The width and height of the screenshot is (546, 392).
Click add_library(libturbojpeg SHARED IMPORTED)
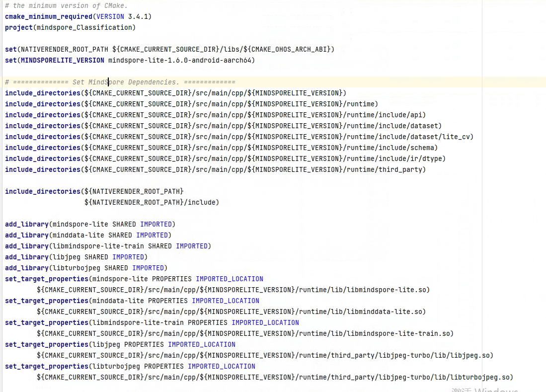(x=86, y=268)
